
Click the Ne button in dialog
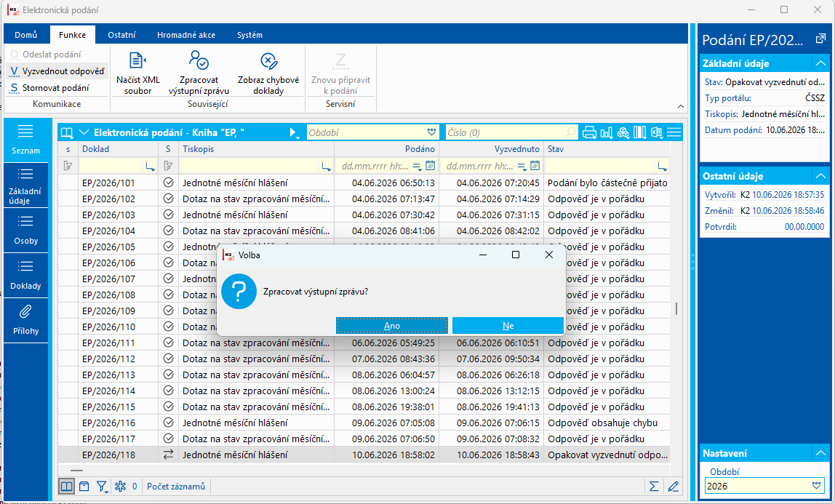tap(508, 326)
